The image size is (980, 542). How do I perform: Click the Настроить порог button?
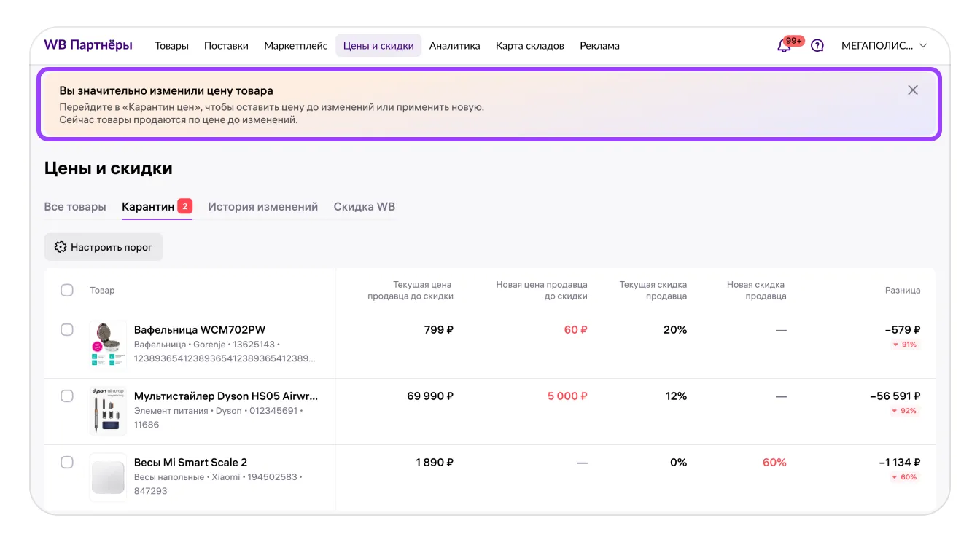point(104,247)
